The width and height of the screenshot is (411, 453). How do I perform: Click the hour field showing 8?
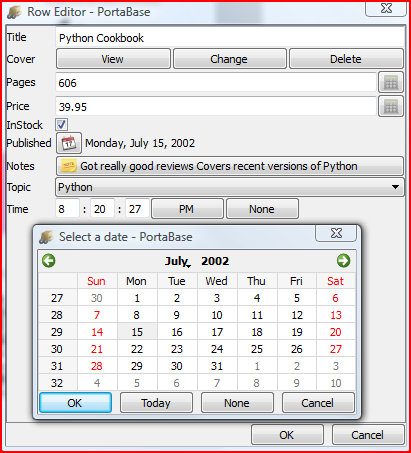67,209
